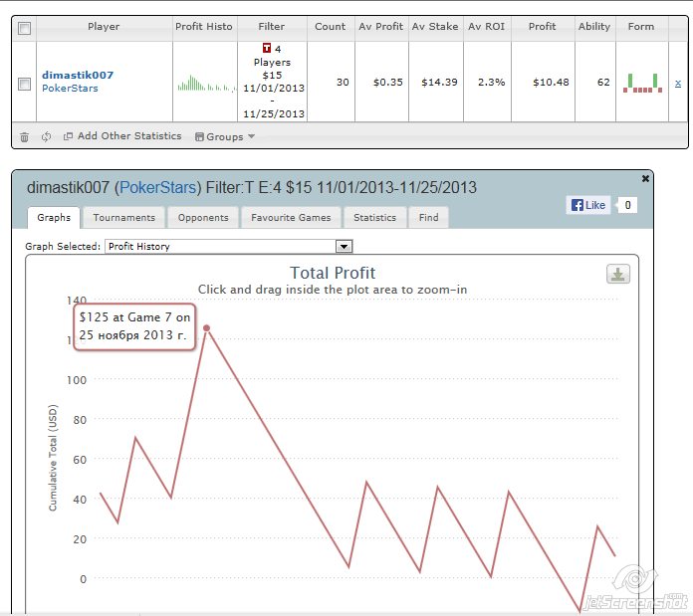Click the Facebook like count 0
693x616 pixels.
[627, 205]
